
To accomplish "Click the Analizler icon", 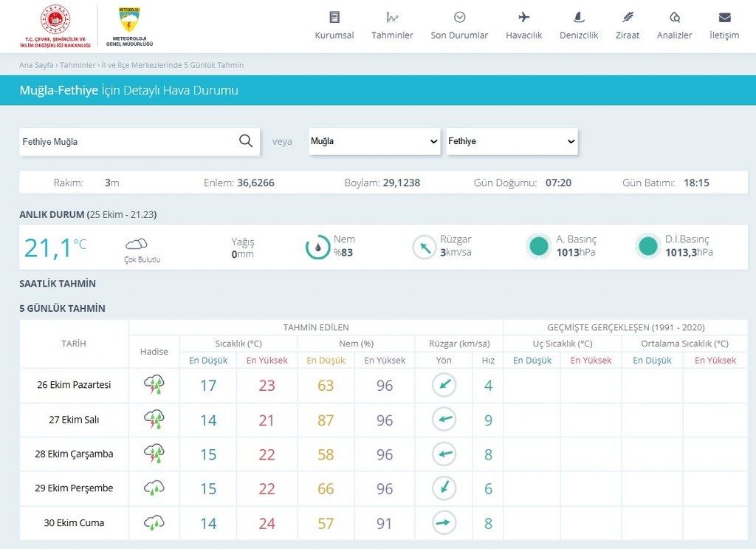I will pos(674,18).
